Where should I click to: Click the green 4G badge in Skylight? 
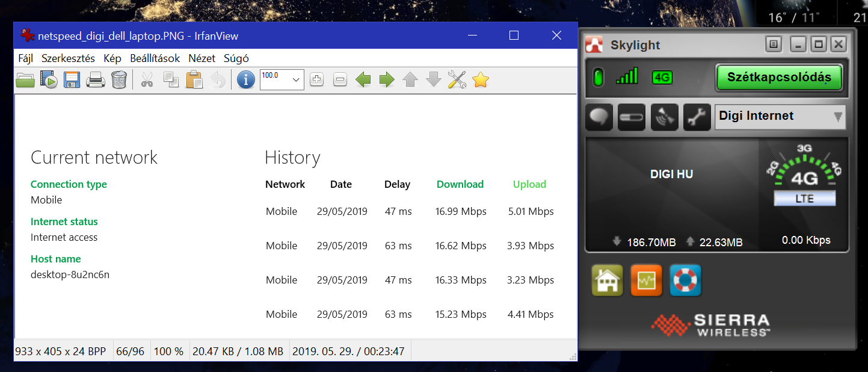[x=662, y=78]
